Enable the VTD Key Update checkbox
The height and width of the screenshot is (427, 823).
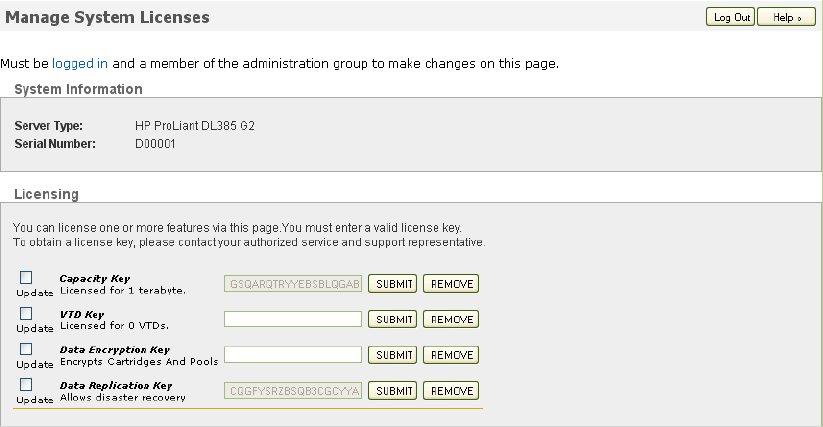pyautogui.click(x=27, y=314)
